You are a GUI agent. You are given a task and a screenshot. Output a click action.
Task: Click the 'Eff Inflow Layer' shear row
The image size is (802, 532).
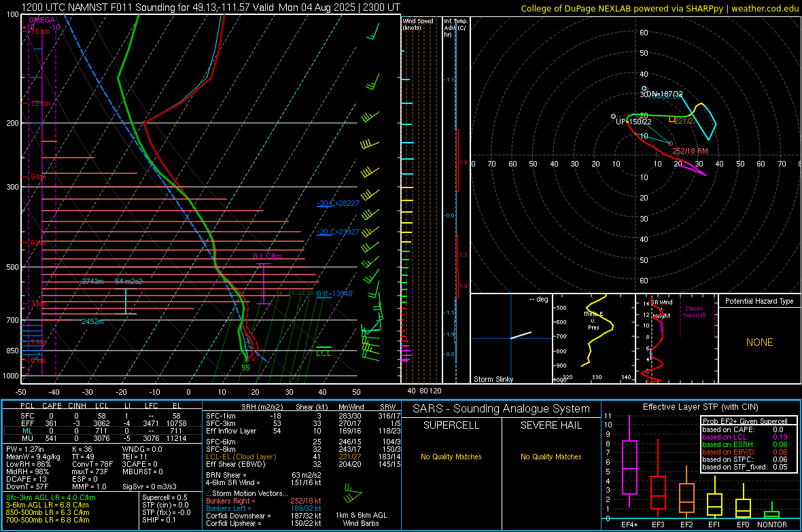tap(303, 431)
